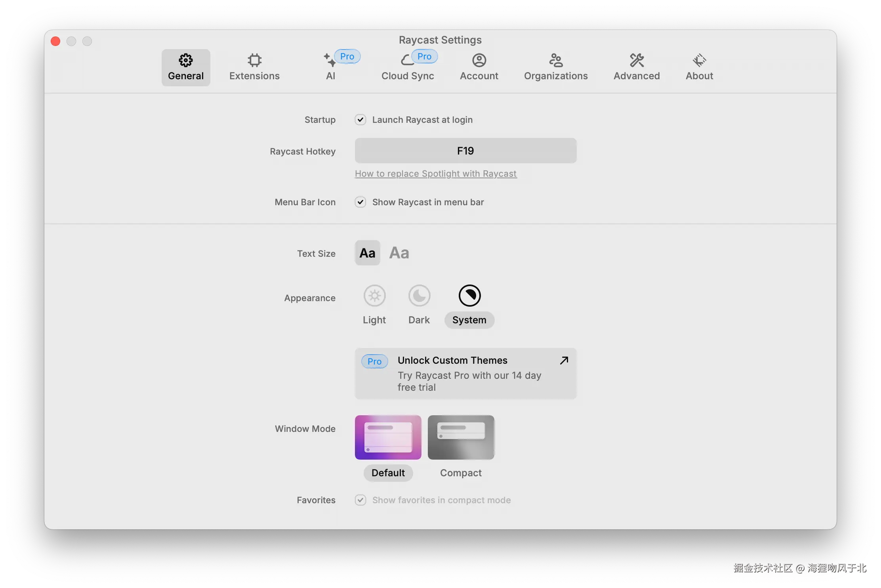The width and height of the screenshot is (881, 588).
Task: Pick the Compact window mode thumbnail
Action: coord(461,437)
